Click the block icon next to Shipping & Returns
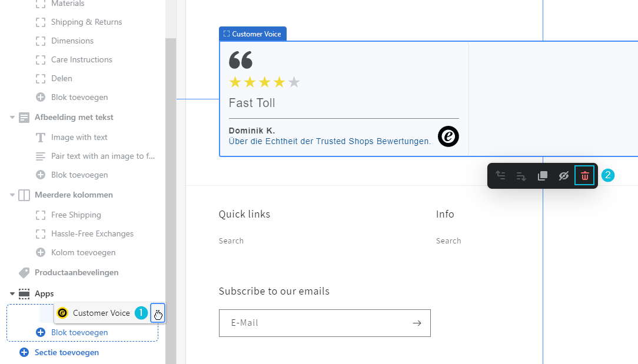 pyautogui.click(x=40, y=22)
